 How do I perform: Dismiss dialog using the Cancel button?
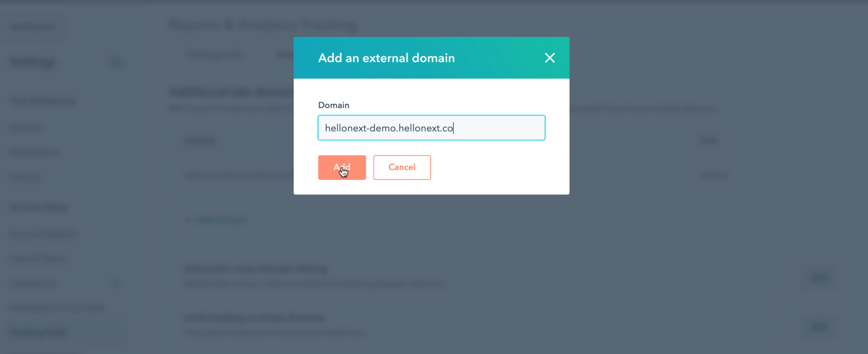tap(402, 167)
